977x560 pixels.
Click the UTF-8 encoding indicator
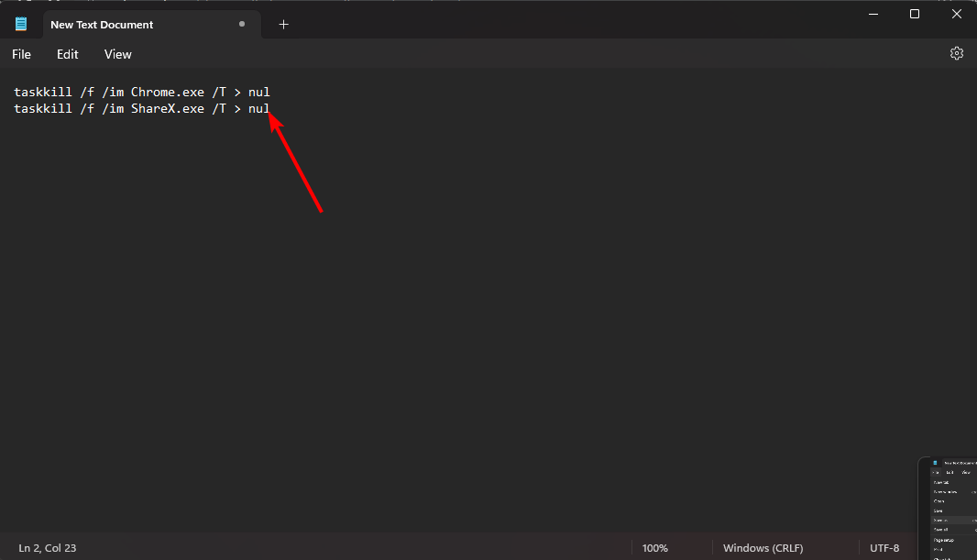click(884, 548)
